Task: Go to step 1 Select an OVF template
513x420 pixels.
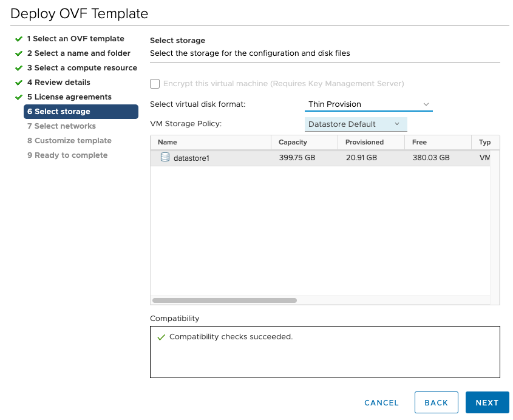Action: 75,39
